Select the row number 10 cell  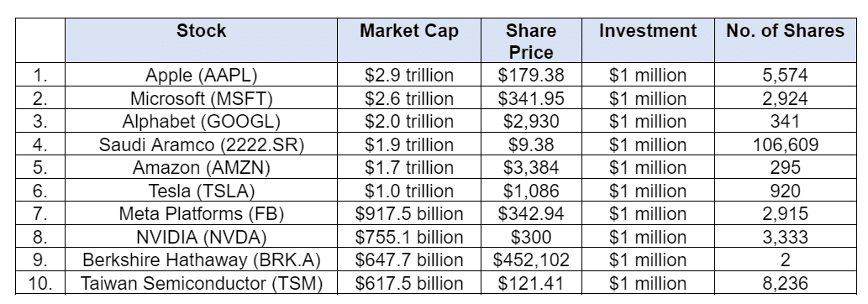coord(40,283)
